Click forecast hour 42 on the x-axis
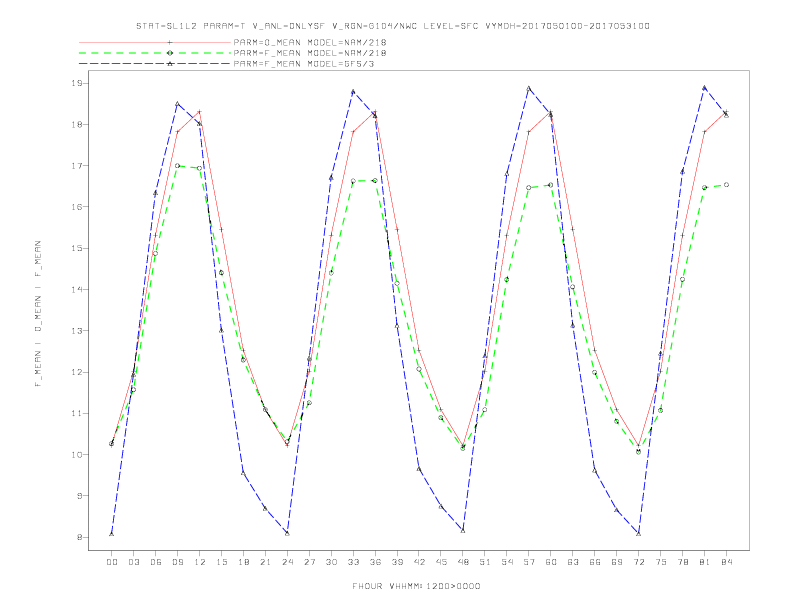This screenshot has height=612, width=792. [419, 562]
